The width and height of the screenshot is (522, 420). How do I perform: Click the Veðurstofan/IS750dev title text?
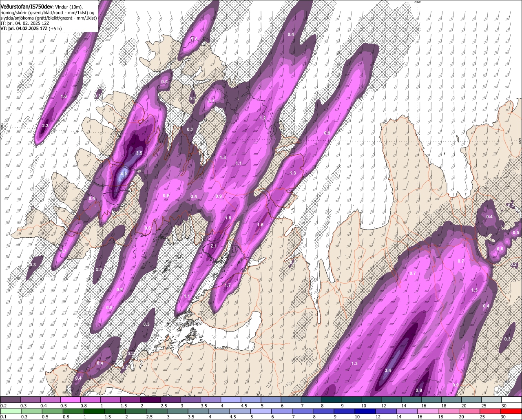27,7
